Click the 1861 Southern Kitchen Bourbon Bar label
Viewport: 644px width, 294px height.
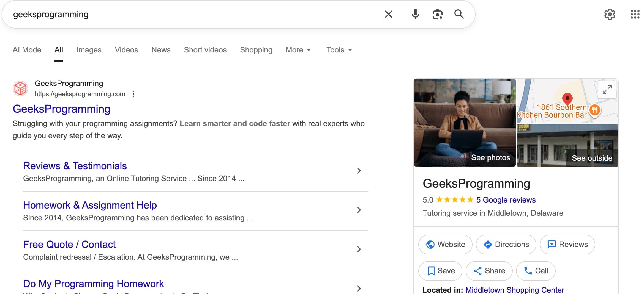point(552,111)
